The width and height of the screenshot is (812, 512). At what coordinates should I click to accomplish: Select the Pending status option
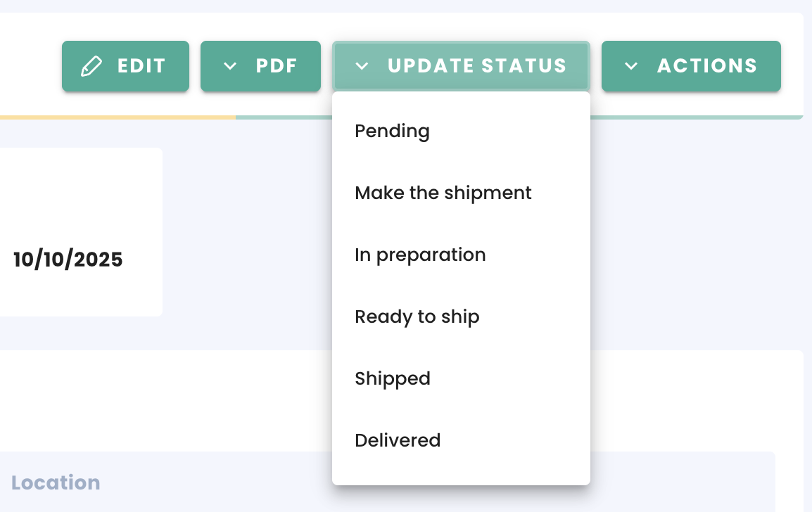[392, 132]
